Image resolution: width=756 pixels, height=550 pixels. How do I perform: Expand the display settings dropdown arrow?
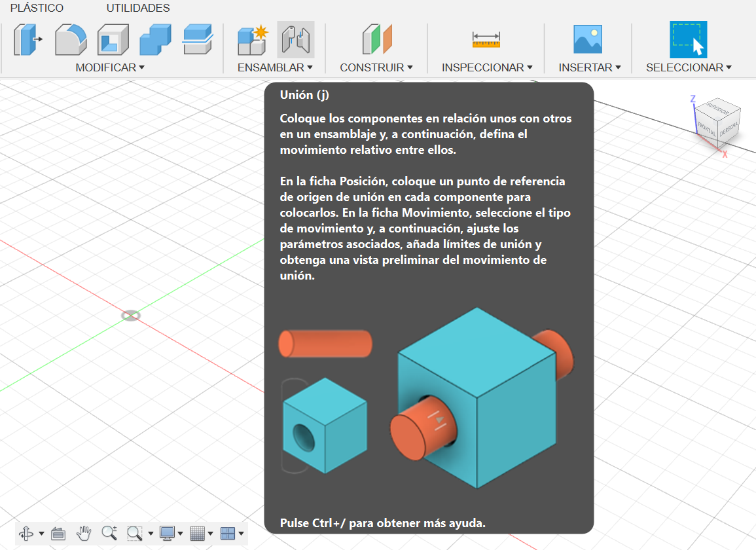coord(180,534)
